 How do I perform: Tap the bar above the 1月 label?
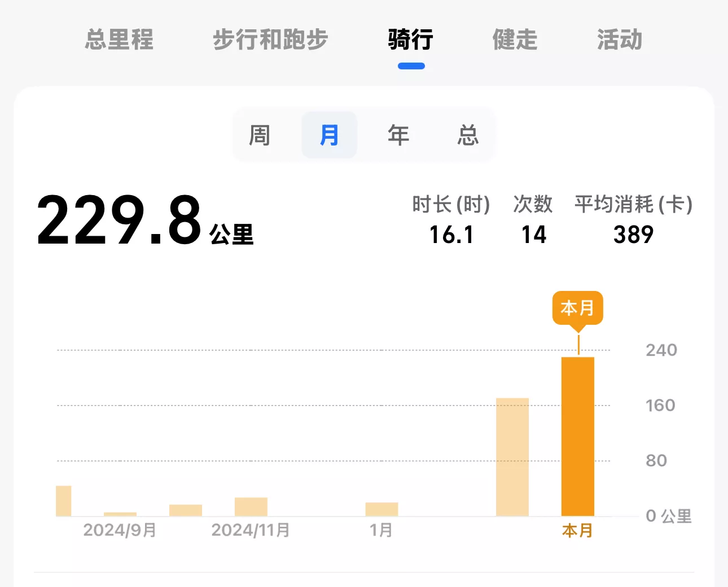[x=381, y=509]
